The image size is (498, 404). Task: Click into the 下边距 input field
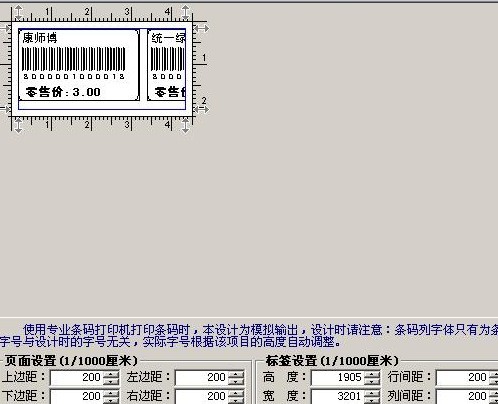coord(77,396)
